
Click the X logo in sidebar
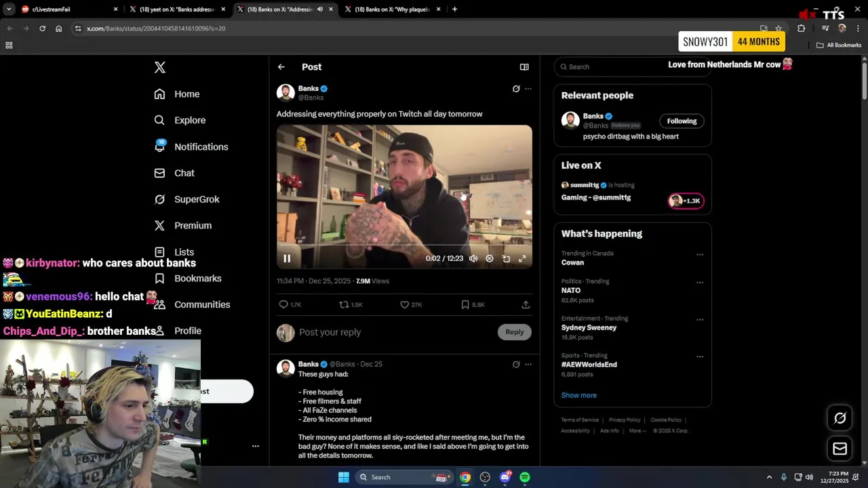(x=159, y=67)
